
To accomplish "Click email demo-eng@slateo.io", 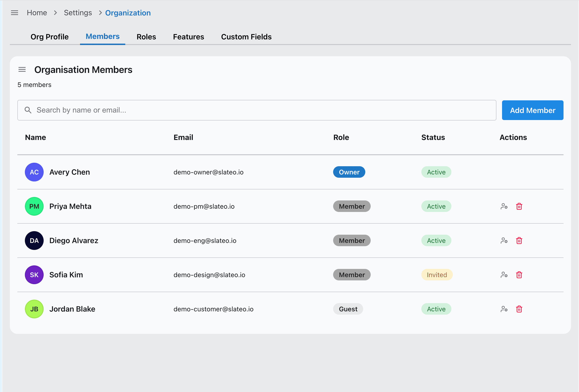I will [205, 241].
